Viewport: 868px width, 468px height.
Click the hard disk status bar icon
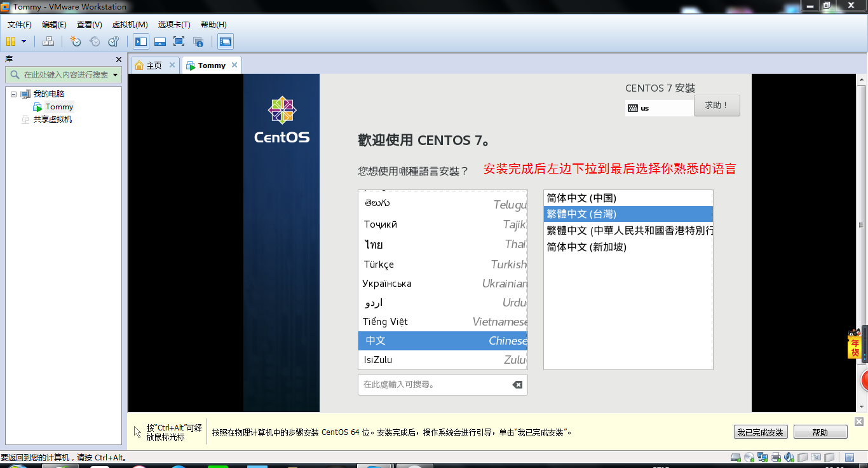(736, 457)
